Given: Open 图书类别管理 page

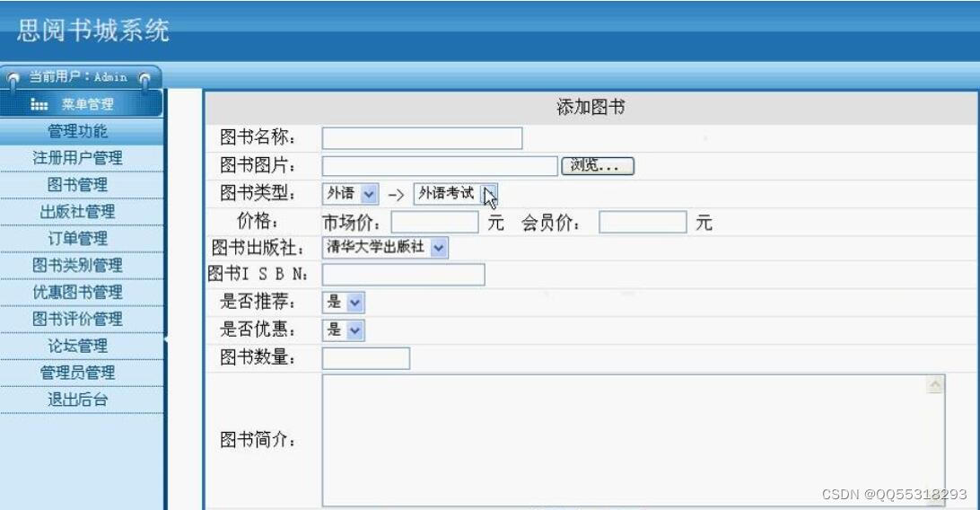Looking at the screenshot, I should (x=77, y=266).
